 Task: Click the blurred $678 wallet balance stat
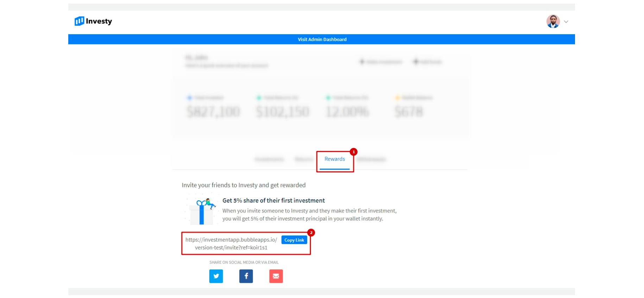tap(409, 112)
